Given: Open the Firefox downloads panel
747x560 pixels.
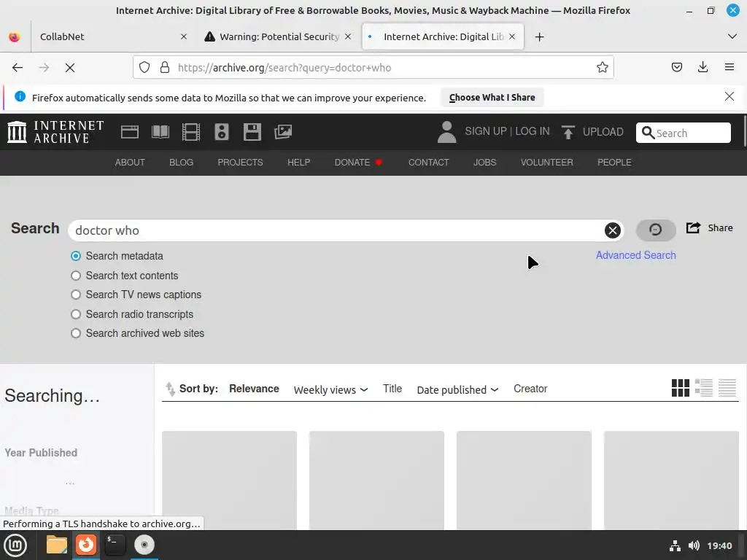Looking at the screenshot, I should [x=703, y=68].
